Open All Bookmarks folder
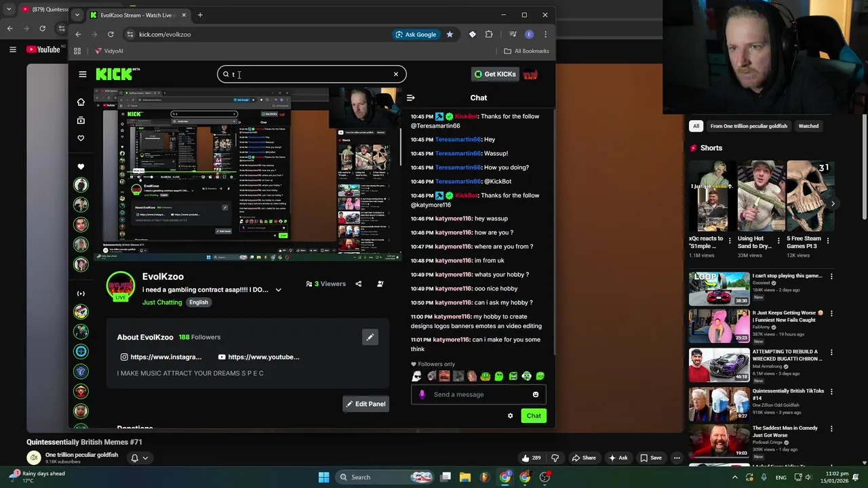 526,51
